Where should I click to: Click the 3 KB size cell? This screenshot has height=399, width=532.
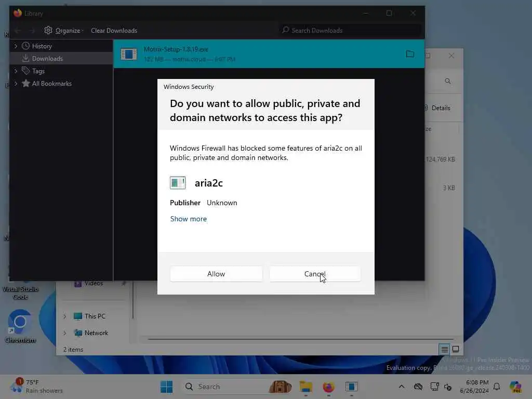click(448, 188)
